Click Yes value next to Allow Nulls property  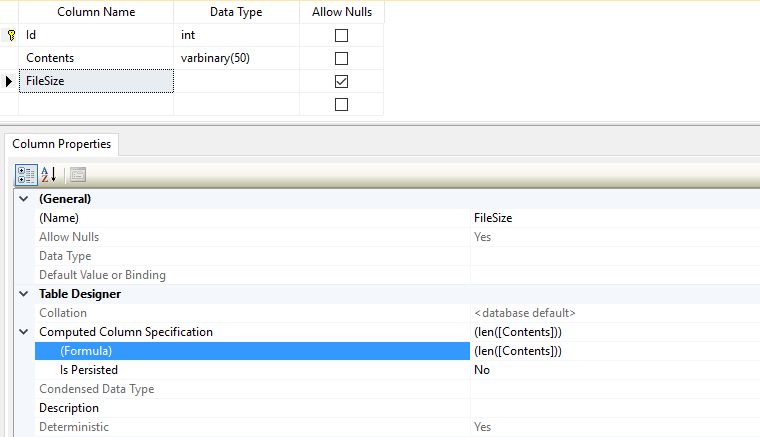pyautogui.click(x=482, y=237)
